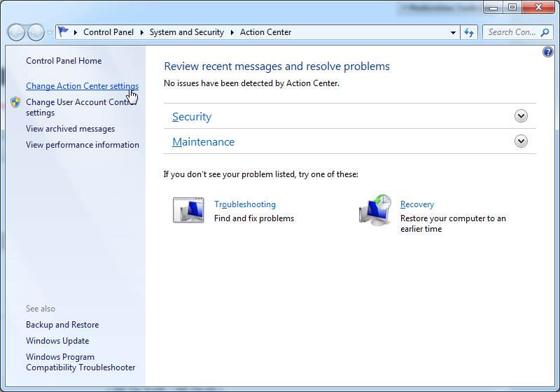Open Help with the blue question mark
The height and width of the screenshot is (392, 560).
tap(548, 52)
